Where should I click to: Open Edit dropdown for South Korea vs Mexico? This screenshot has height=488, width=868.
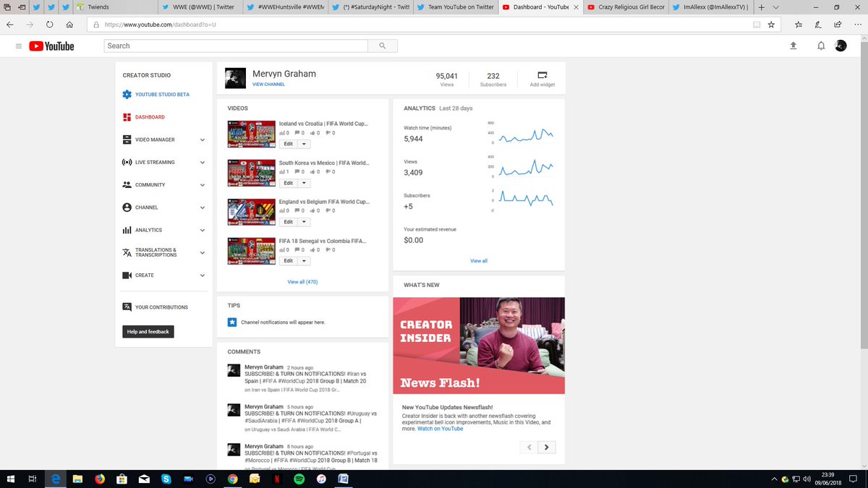pos(305,183)
